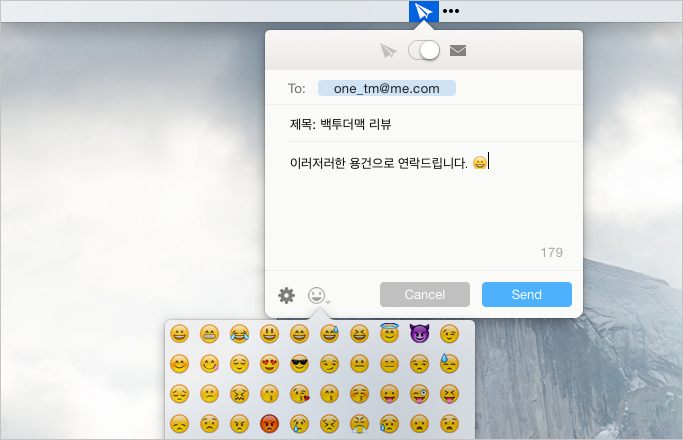Screen dimensions: 683x440
Task: Insert the purple devil emoji
Action: pos(419,333)
